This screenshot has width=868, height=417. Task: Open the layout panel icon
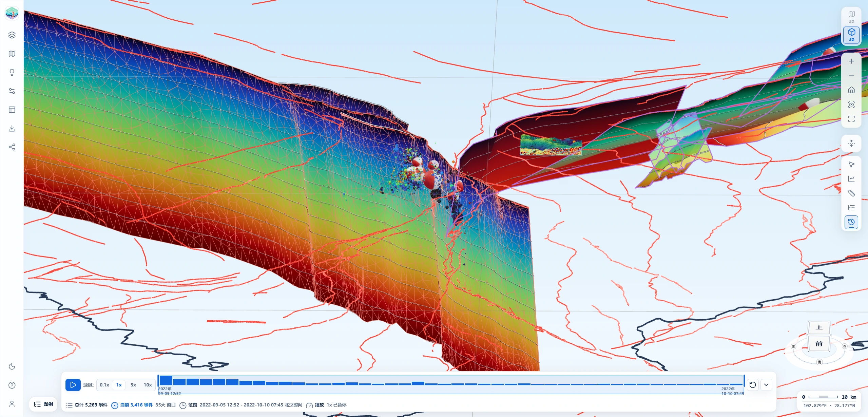click(12, 110)
